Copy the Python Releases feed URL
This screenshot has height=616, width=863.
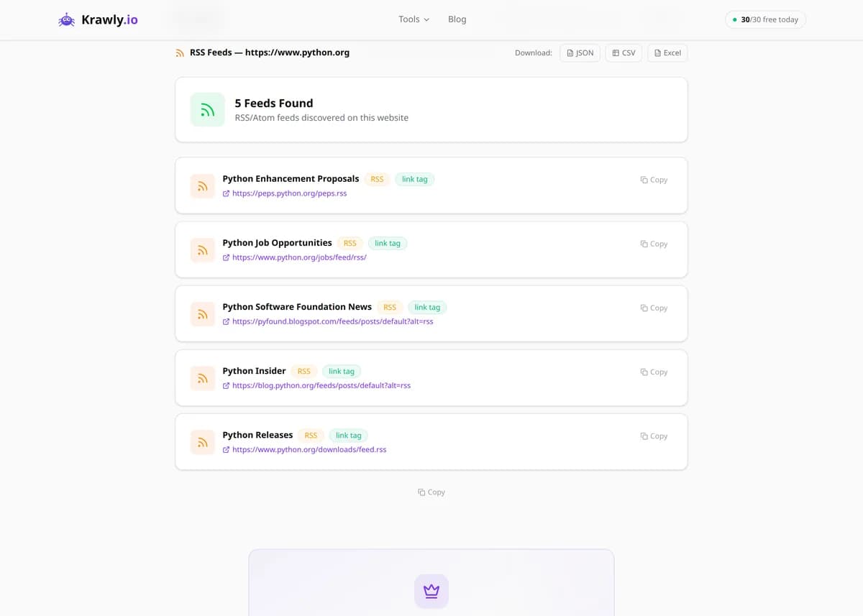tap(654, 436)
